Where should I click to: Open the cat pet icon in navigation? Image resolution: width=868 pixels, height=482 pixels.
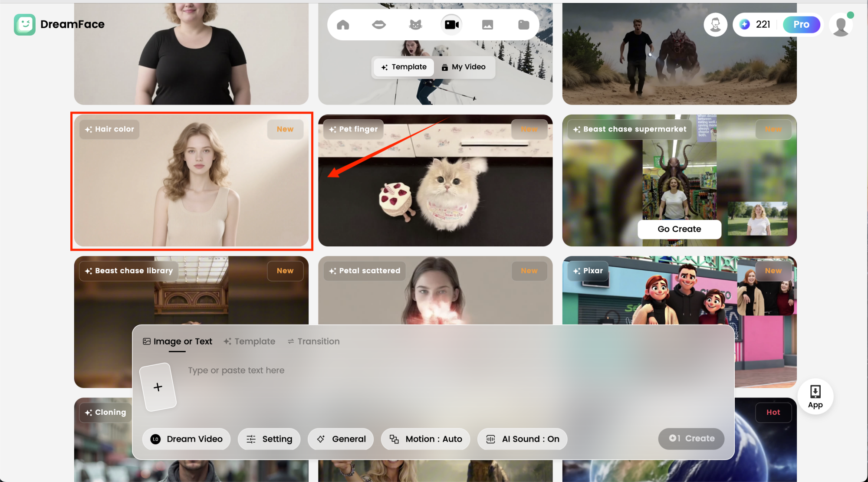coord(415,25)
